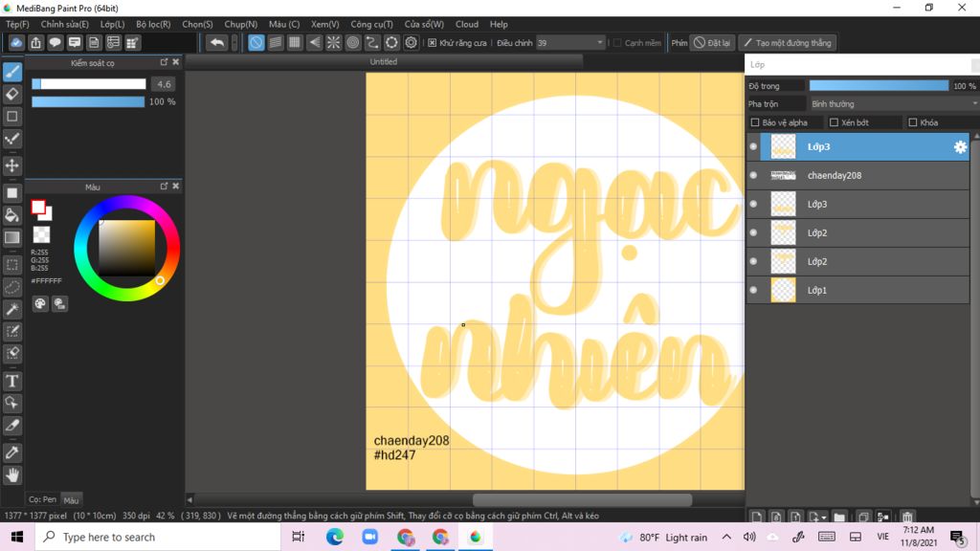980x551 pixels.
Task: Open settings gear on selected Lớp3 layer
Action: 960,147
